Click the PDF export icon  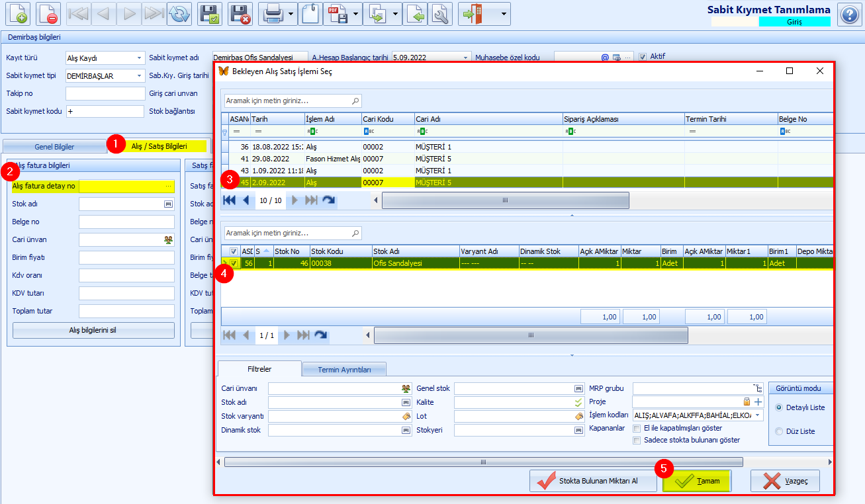(337, 14)
